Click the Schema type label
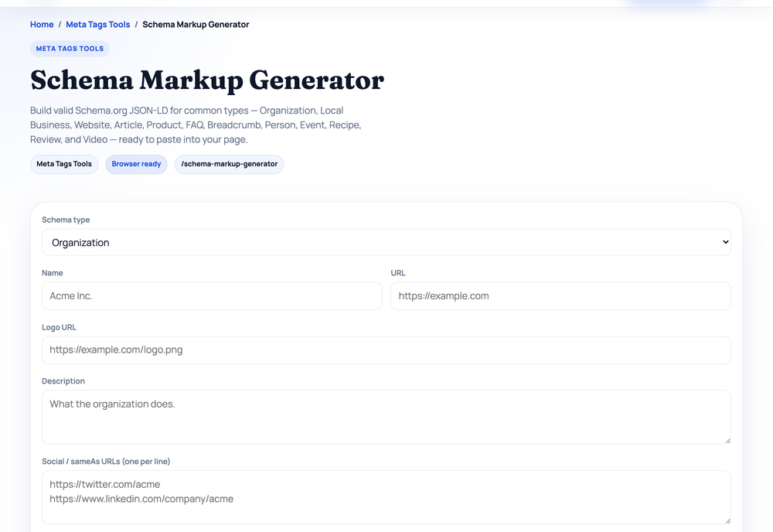The image size is (773, 532). pyautogui.click(x=66, y=220)
